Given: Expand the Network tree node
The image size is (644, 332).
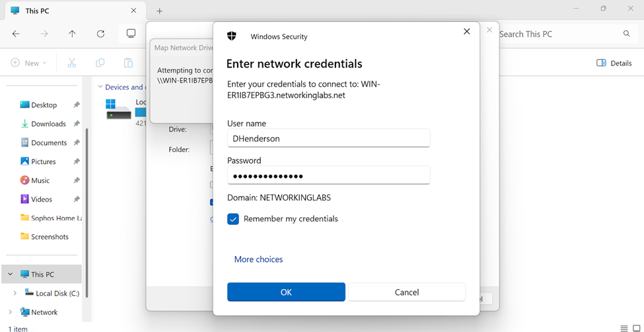Looking at the screenshot, I should pos(11,312).
